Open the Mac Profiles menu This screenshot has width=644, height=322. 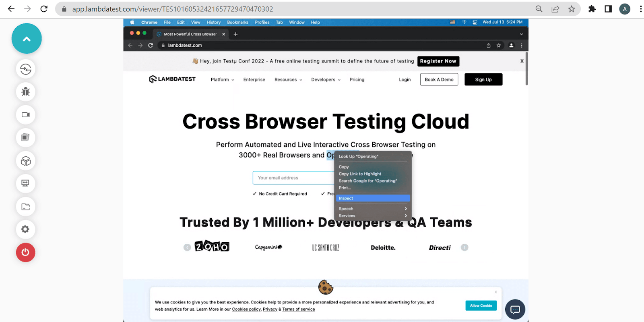(x=262, y=22)
